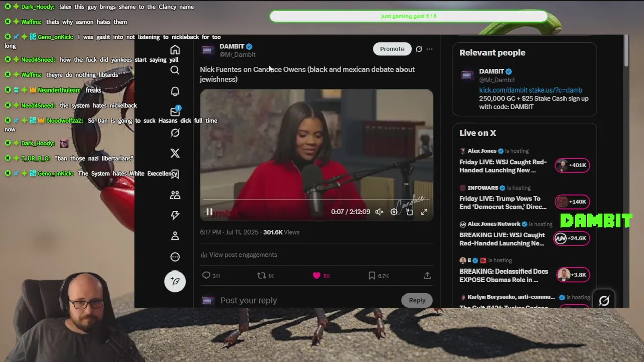Viewport: 644px width, 362px height.
Task: Enter fullscreen on the video
Action: (424, 212)
